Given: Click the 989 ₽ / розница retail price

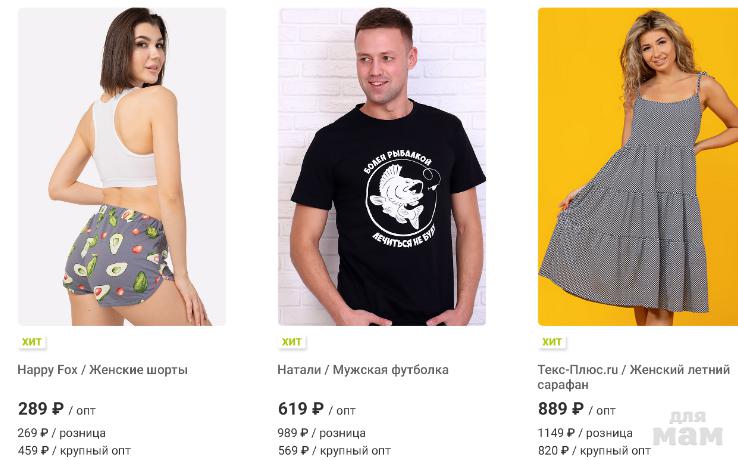Looking at the screenshot, I should (321, 433).
